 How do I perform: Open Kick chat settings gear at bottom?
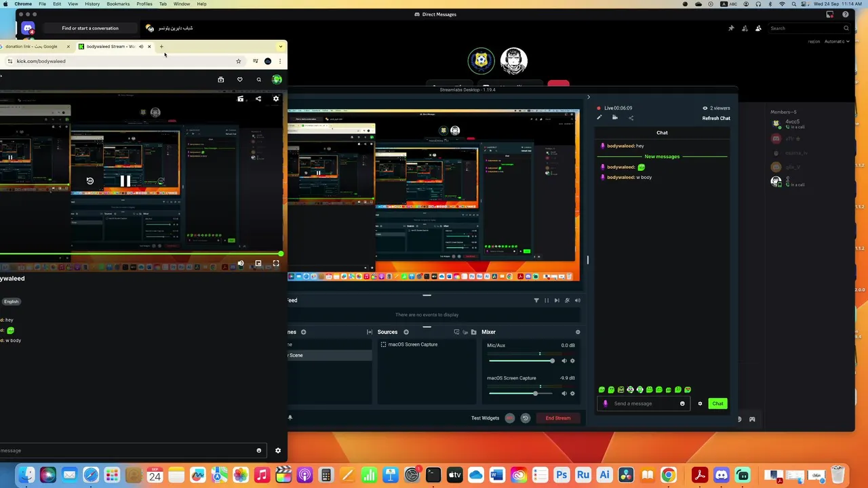coord(277,451)
